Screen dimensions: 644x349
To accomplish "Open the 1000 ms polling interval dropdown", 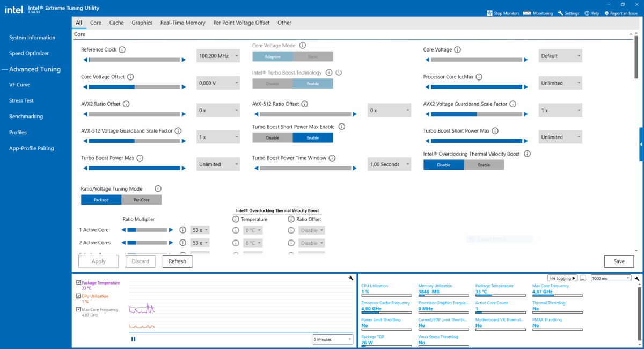I will click(x=611, y=278).
